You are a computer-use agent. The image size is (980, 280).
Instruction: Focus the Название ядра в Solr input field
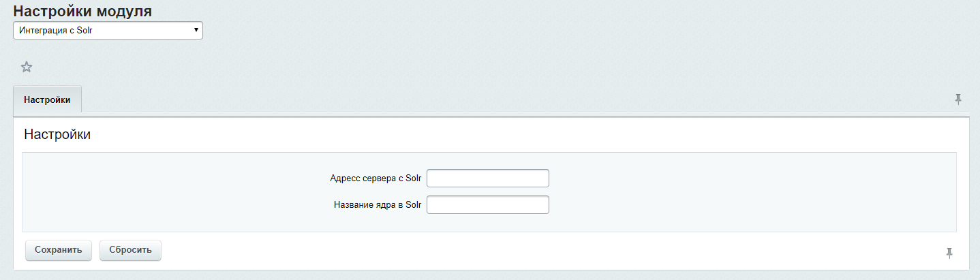488,204
